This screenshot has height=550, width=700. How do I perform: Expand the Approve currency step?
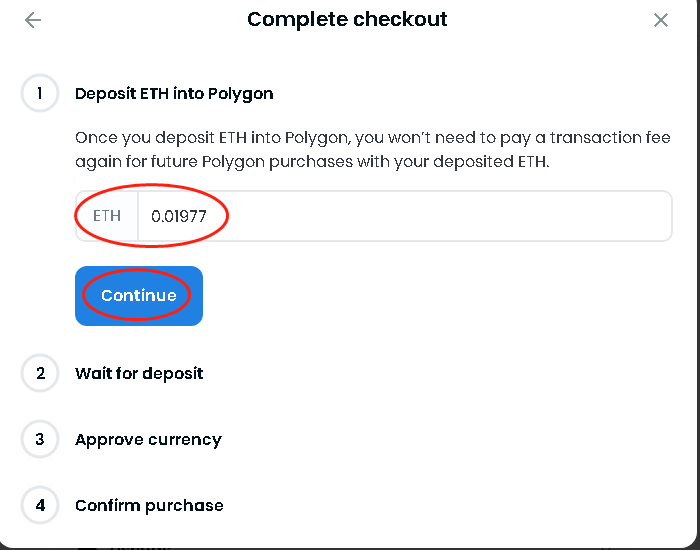pos(148,440)
